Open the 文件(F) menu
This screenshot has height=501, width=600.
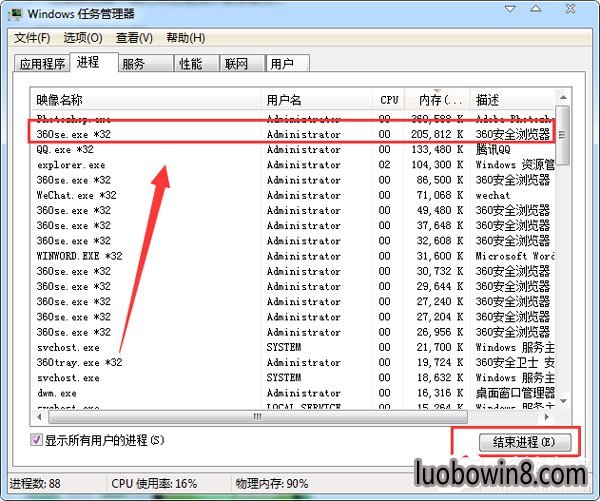32,38
